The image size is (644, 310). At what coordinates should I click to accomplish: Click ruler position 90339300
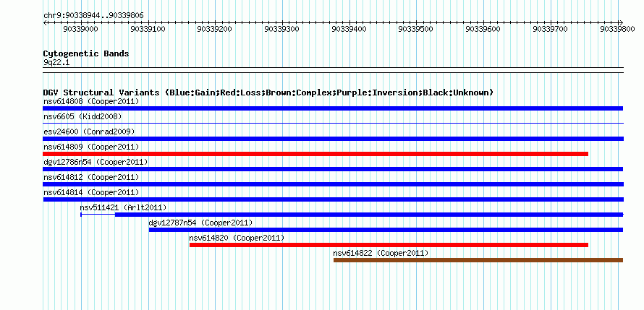point(281,29)
